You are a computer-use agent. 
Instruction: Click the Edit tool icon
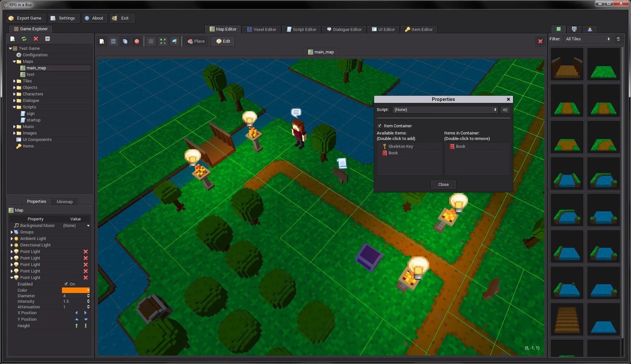point(223,41)
